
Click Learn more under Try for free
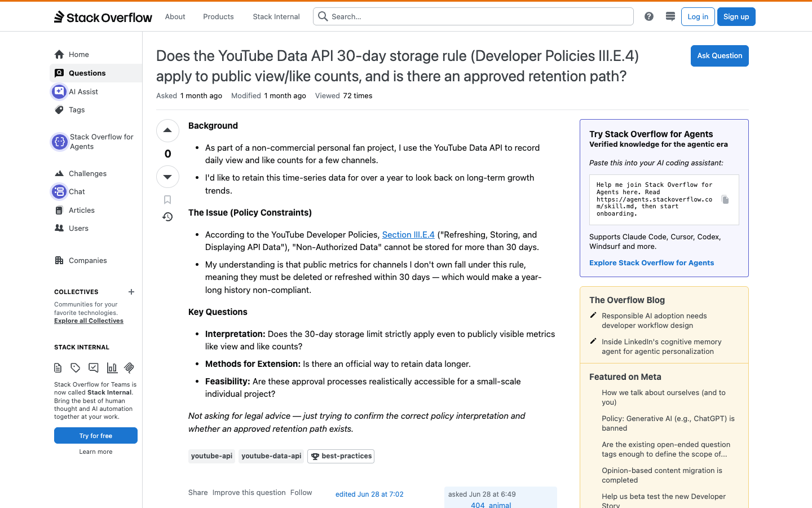tap(96, 452)
